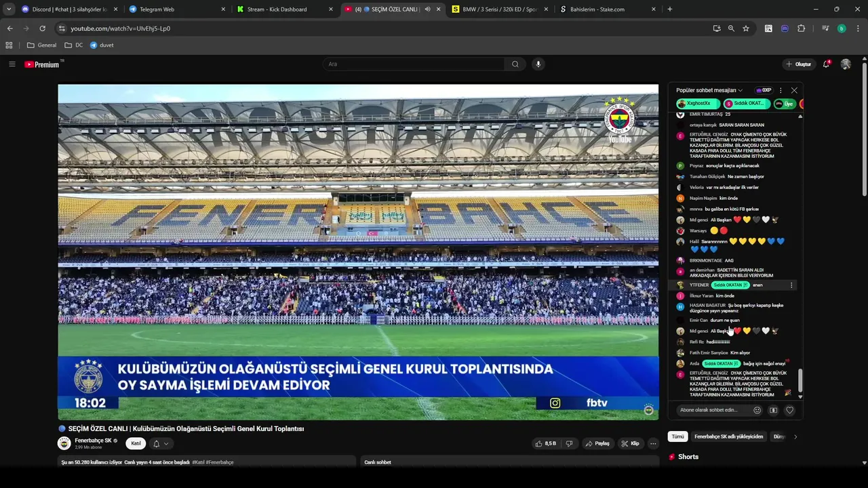868x488 pixels.
Task: Open more video actions three-dot menu
Action: point(653,443)
